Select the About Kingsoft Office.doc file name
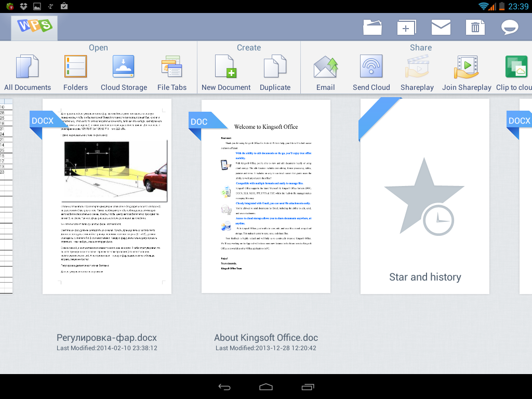Image resolution: width=532 pixels, height=399 pixels. tap(266, 338)
